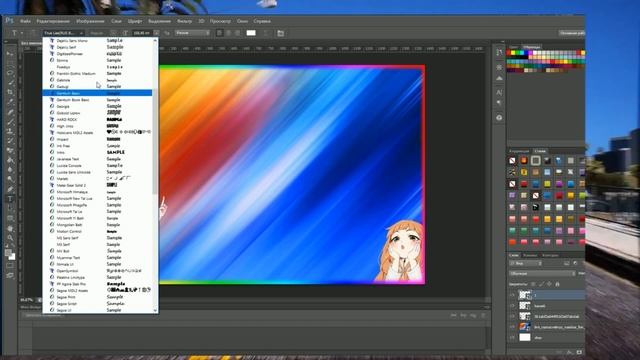Open the layer blend mode dropdown
The image size is (640, 360).
(542, 273)
